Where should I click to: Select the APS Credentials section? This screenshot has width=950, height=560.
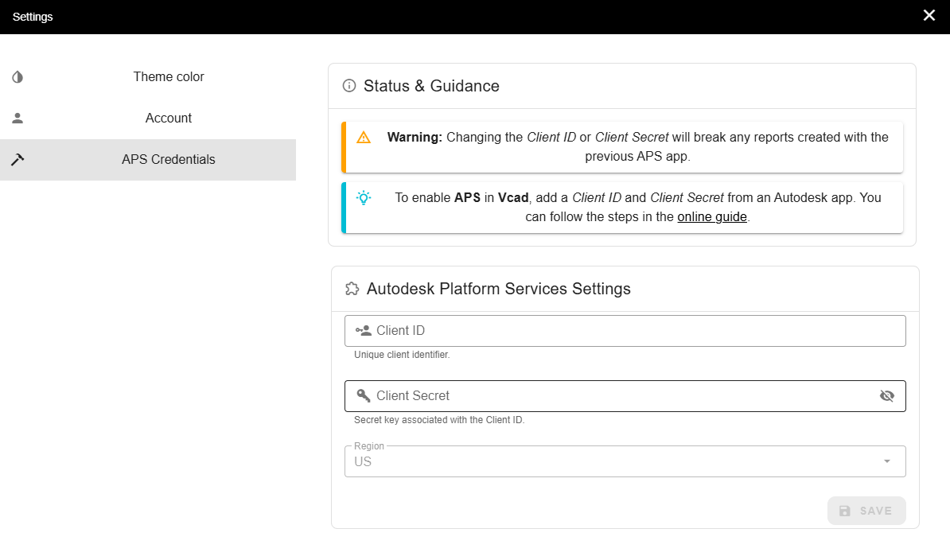tap(169, 160)
